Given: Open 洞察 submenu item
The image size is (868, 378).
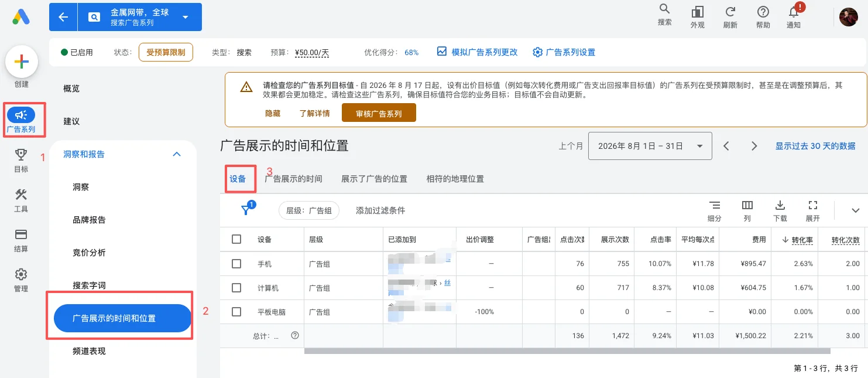Looking at the screenshot, I should [81, 187].
